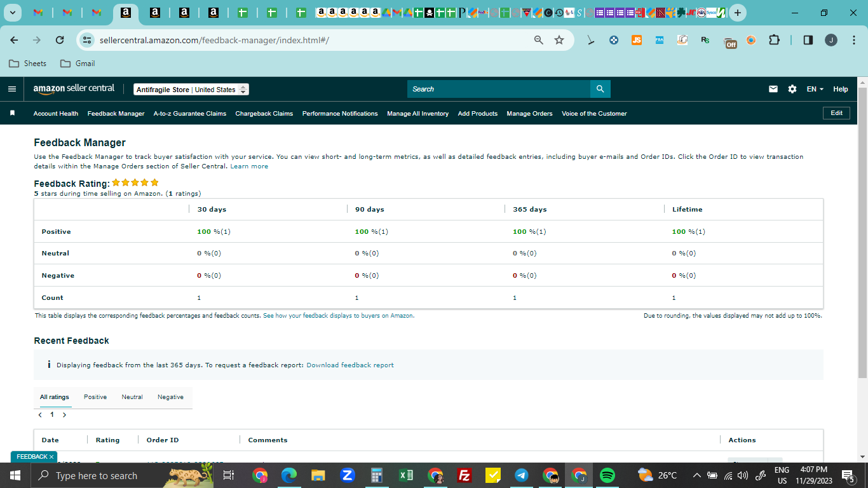
Task: Open the Antifragile Store marketplace selector
Action: tap(191, 90)
